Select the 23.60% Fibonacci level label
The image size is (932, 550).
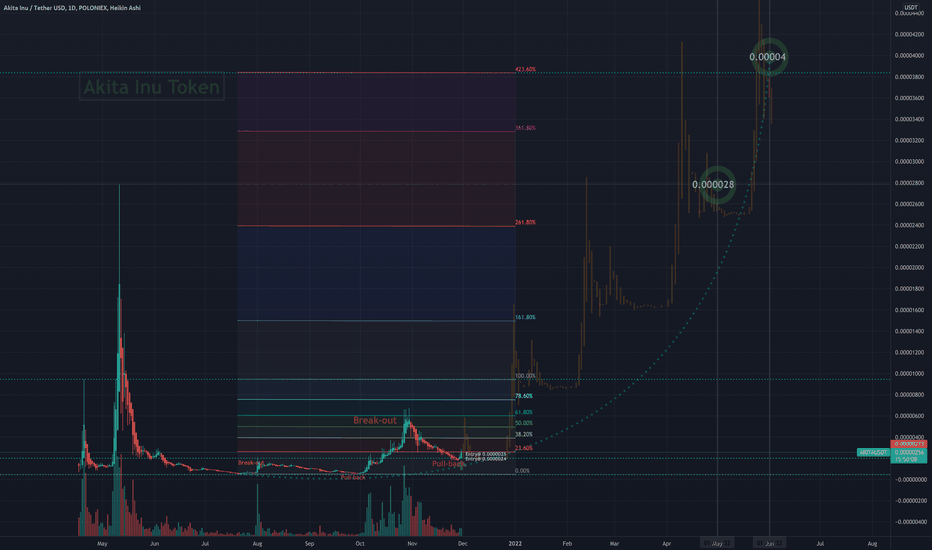tap(524, 448)
